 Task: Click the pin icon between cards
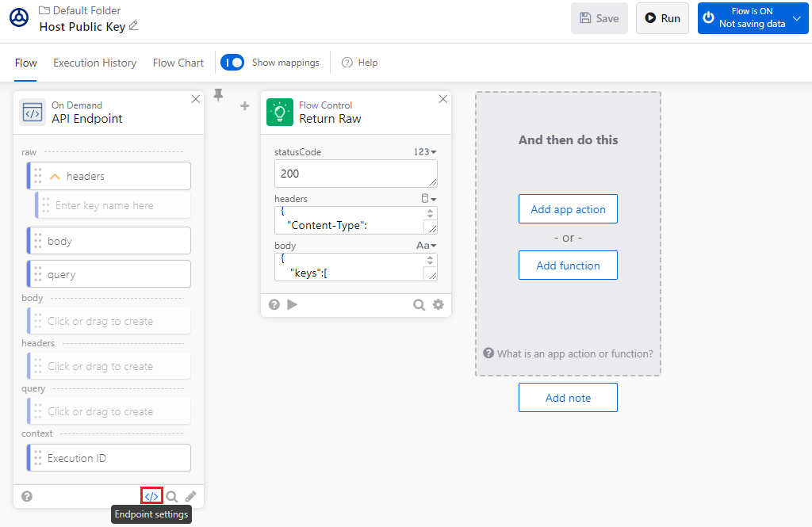(219, 95)
